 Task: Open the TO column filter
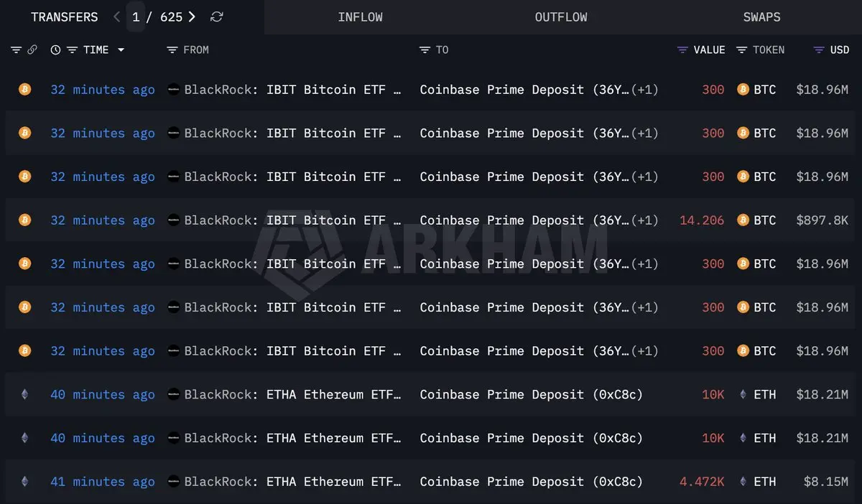point(425,50)
